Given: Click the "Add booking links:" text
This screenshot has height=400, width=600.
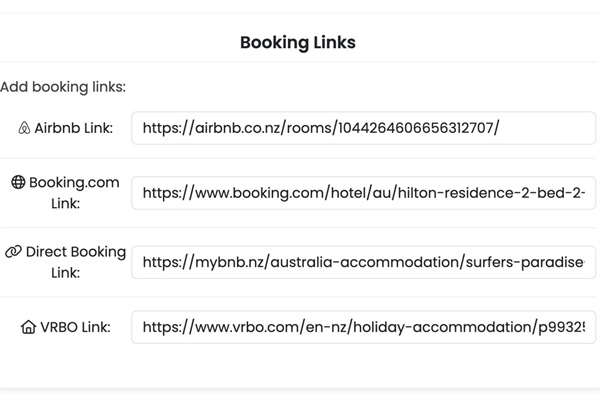Looking at the screenshot, I should (x=63, y=87).
